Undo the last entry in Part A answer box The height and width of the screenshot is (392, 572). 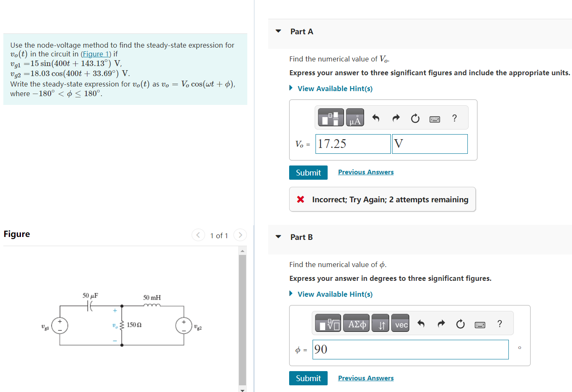(x=376, y=118)
